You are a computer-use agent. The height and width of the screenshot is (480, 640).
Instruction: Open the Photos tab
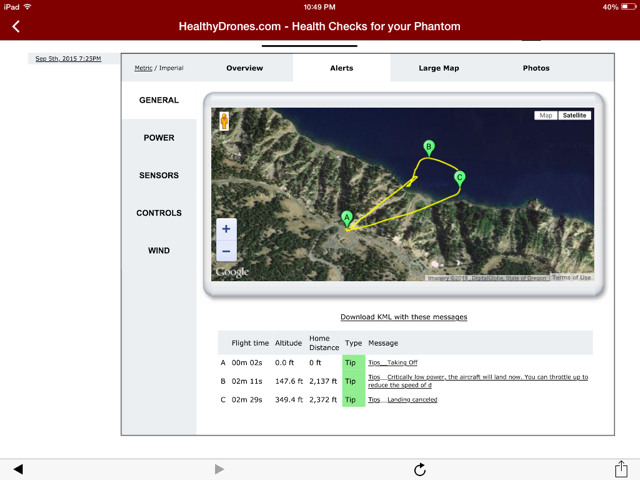click(536, 68)
